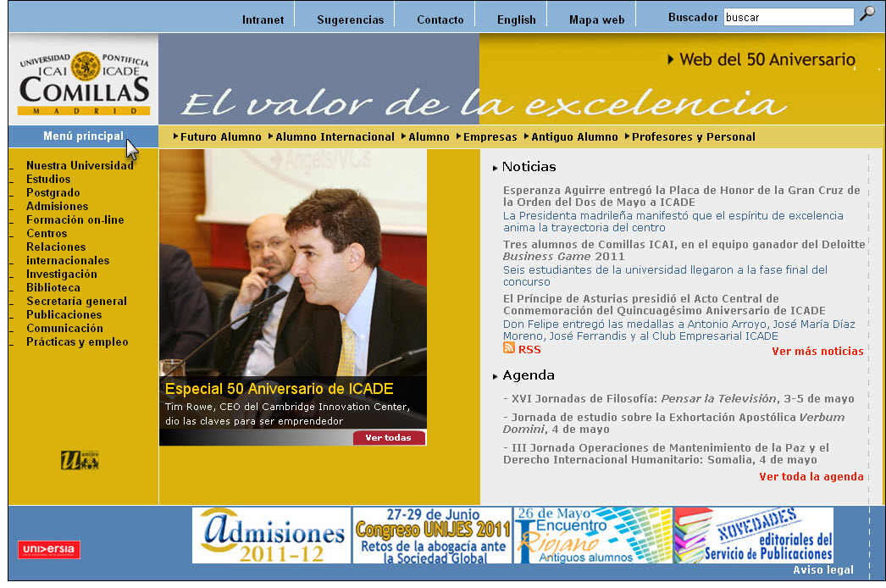Open Postgrado in sidebar menu

point(53,193)
